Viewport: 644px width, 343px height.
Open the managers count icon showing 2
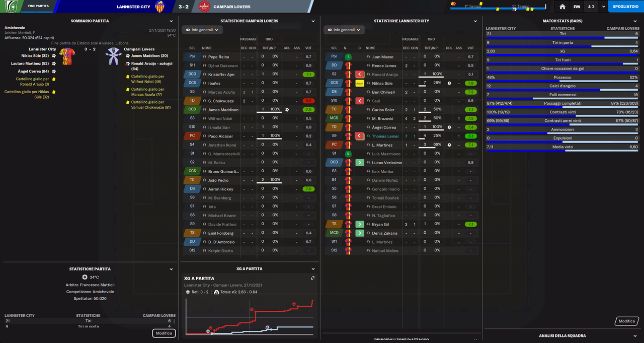point(591,7)
